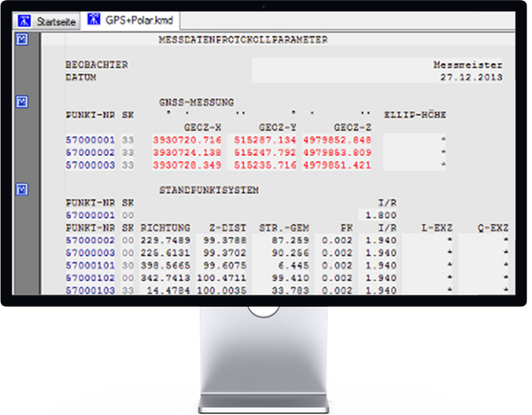Click point number 57000102 in Standpunktsystem
Image resolution: width=532 pixels, height=415 pixels.
(90, 277)
